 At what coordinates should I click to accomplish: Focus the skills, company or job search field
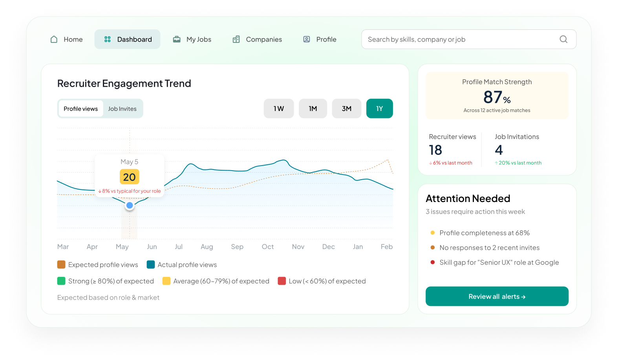click(x=459, y=39)
